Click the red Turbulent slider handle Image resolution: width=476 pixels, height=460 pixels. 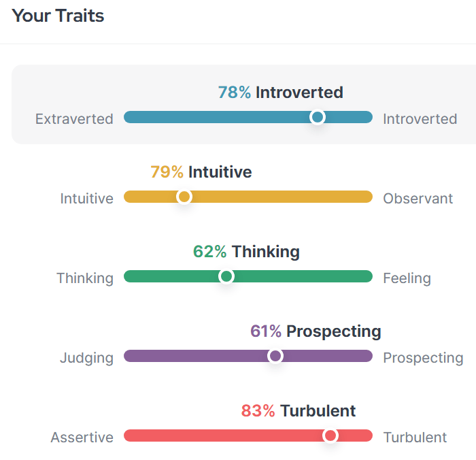tap(330, 436)
